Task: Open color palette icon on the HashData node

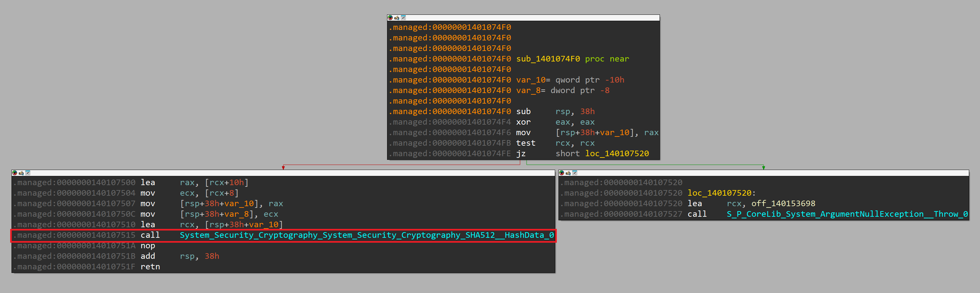Action: (14, 173)
